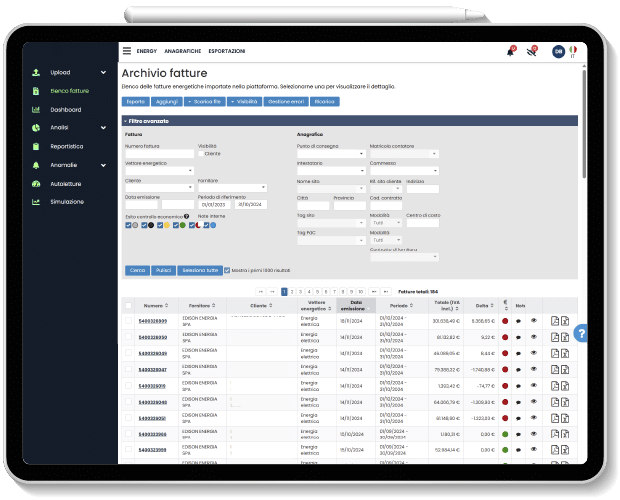Image resolution: width=620 pixels, height=500 pixels.
Task: Click the Cerca button
Action: click(x=136, y=270)
